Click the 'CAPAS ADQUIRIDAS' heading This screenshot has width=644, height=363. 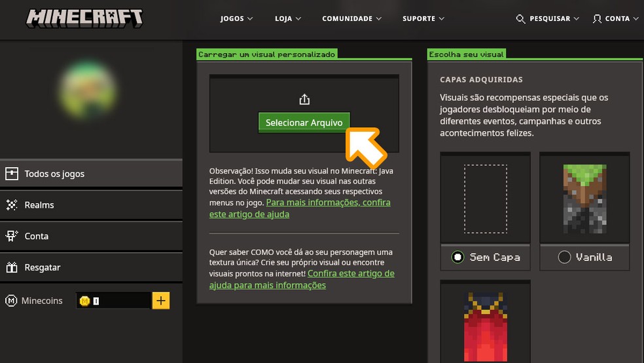coord(481,80)
